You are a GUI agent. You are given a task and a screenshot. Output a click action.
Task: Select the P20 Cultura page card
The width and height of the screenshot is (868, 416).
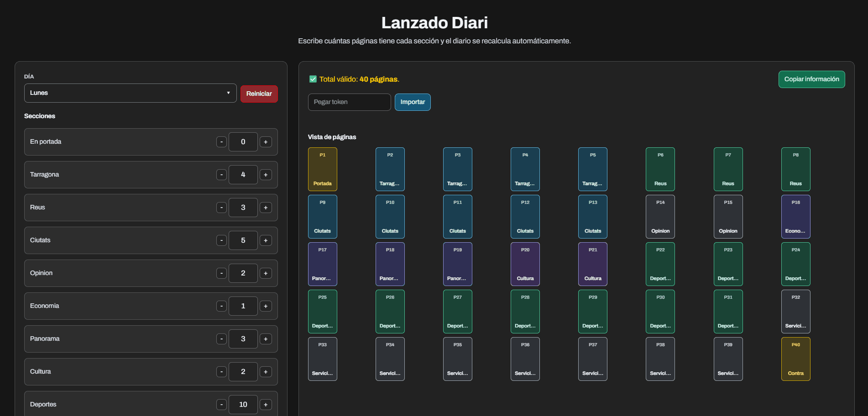click(525, 264)
